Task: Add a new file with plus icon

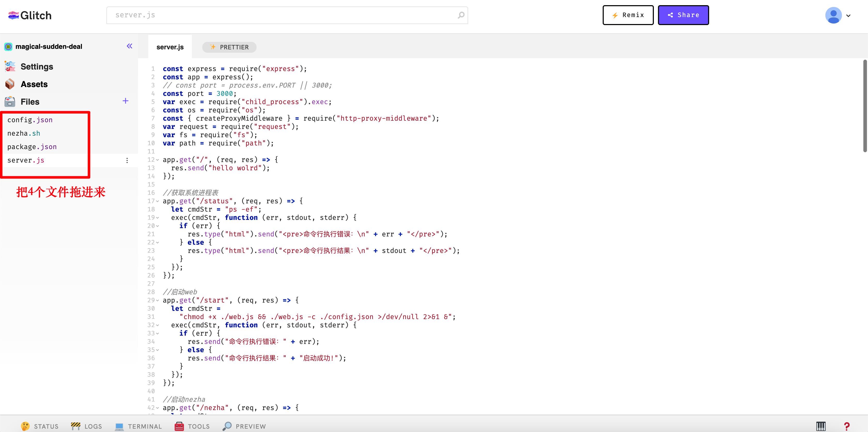Action: pos(125,101)
